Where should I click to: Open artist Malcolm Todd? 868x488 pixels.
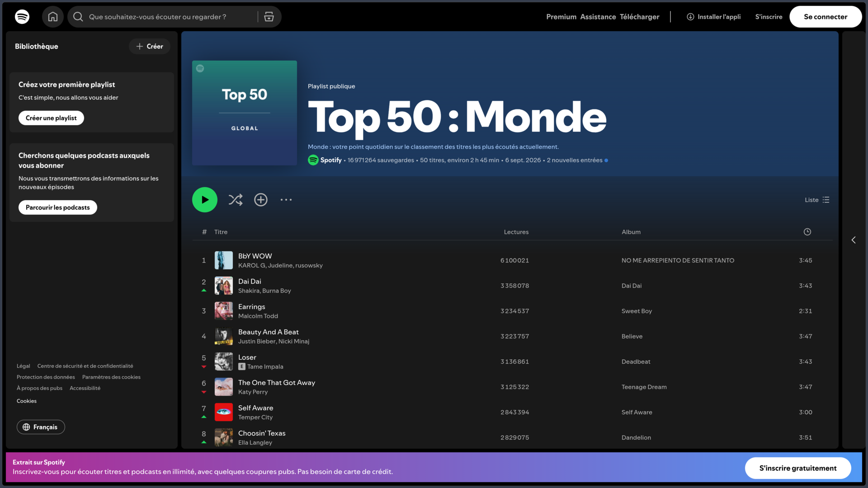(x=258, y=316)
